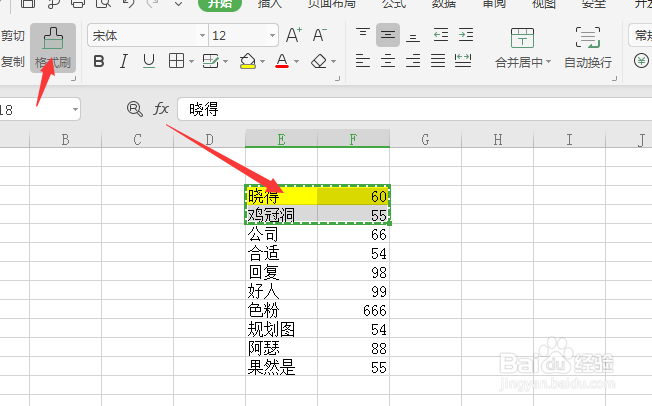
Task: Click the formula bar showing 晓得
Action: tap(414, 109)
